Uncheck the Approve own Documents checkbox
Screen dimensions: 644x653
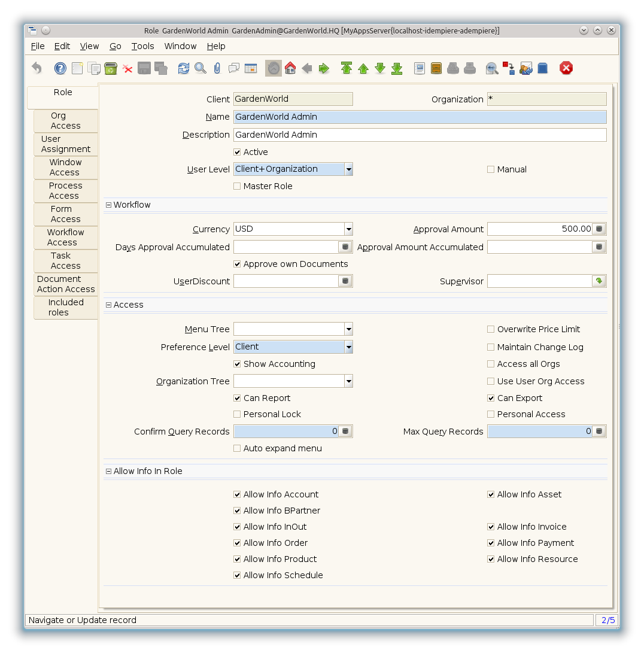(x=238, y=264)
